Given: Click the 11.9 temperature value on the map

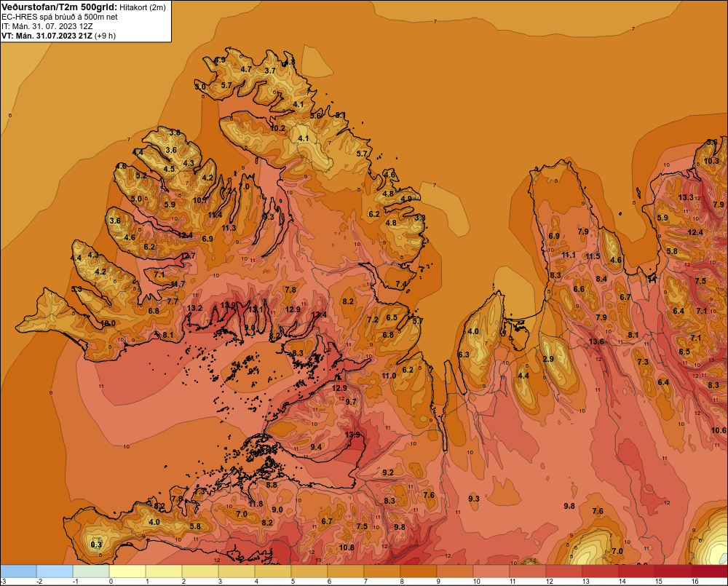Looking at the screenshot, I should coord(228,305).
